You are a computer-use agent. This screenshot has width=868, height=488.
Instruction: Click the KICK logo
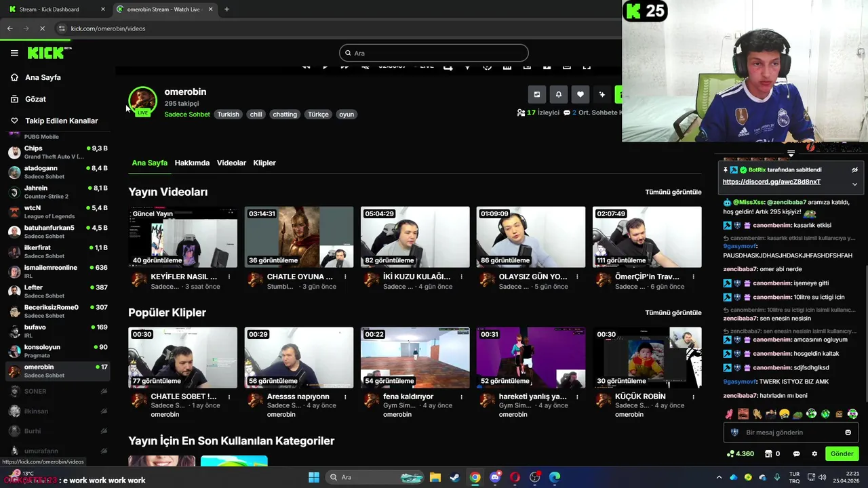[x=49, y=53]
